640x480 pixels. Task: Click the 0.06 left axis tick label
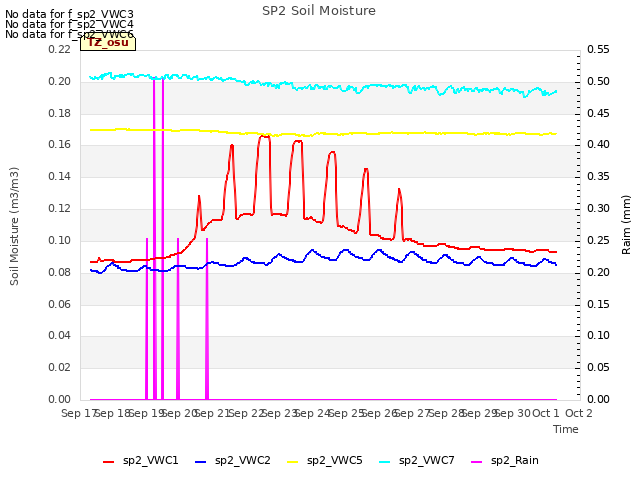(x=60, y=304)
